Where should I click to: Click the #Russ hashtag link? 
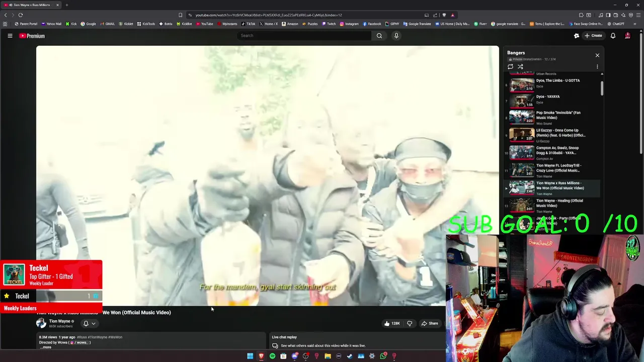(x=82, y=337)
